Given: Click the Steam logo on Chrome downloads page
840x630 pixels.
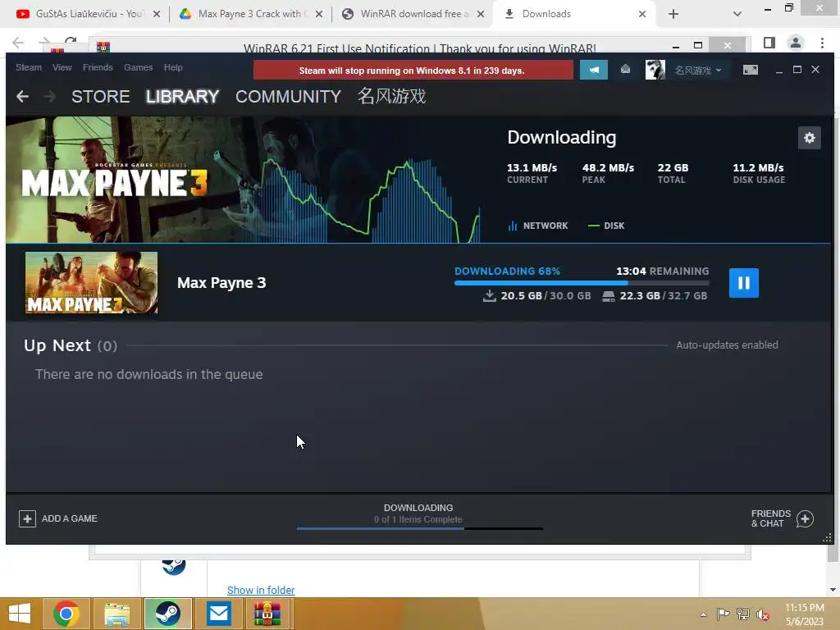Looking at the screenshot, I should click(x=174, y=567).
